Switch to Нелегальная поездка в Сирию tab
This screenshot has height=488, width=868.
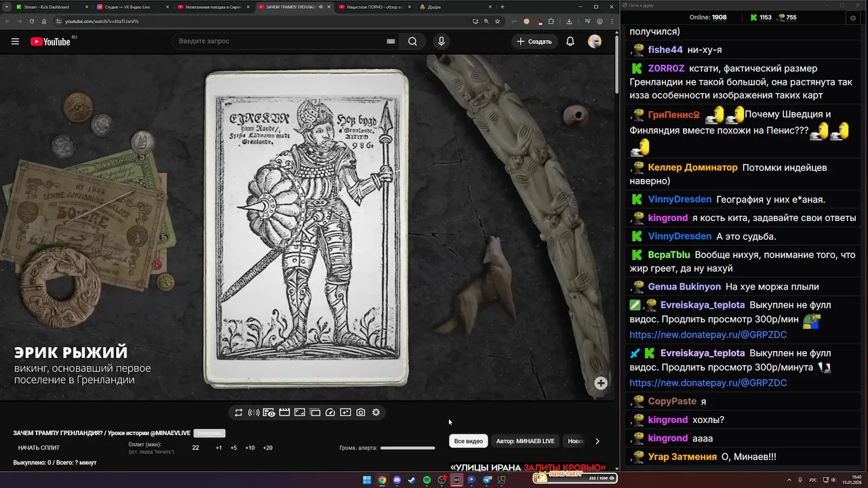pos(212,7)
